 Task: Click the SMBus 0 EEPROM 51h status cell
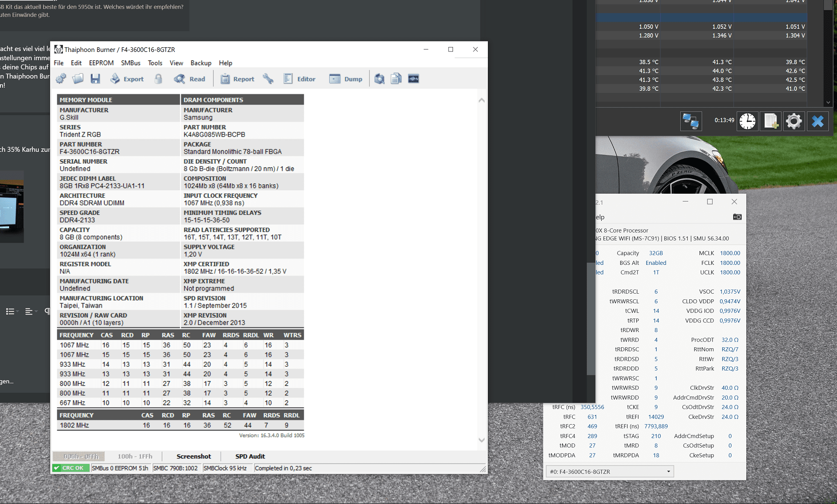coord(120,468)
